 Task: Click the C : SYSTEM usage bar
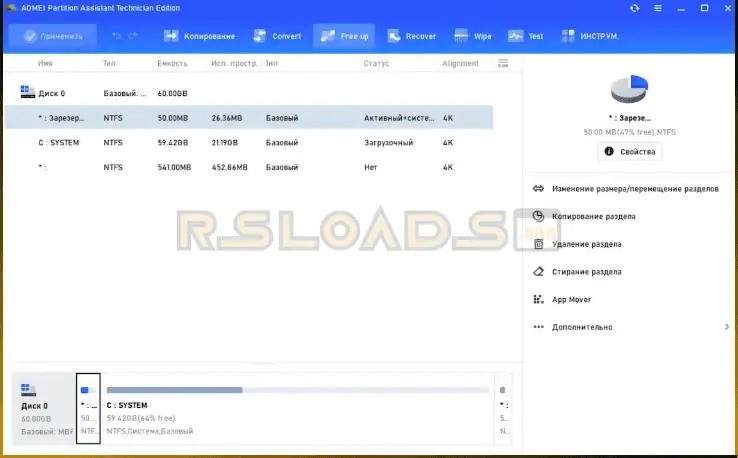coord(297,390)
